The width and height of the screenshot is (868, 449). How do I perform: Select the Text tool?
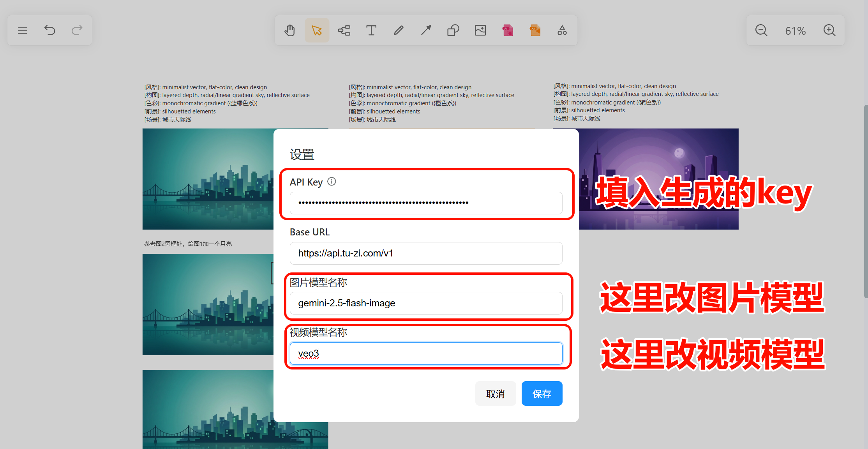371,30
